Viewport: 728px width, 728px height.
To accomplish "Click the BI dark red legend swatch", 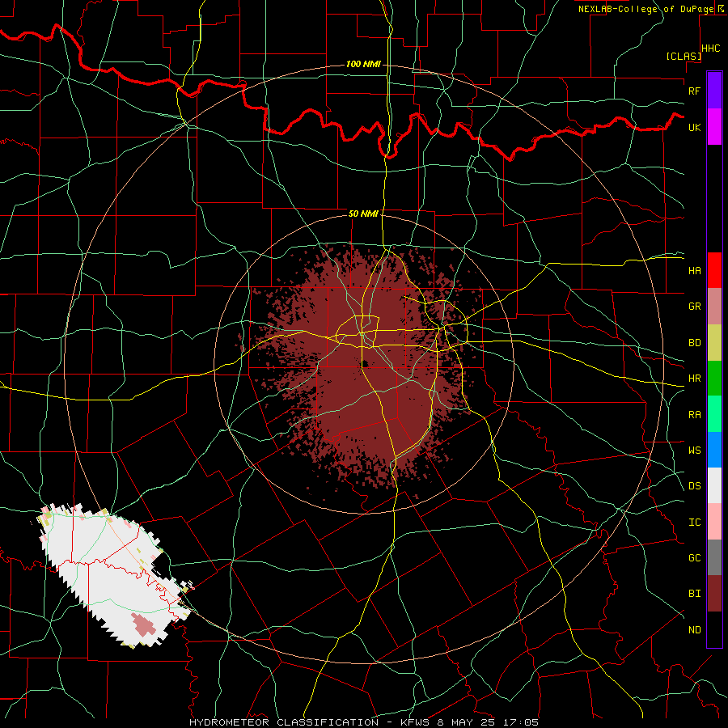I will 714,594.
